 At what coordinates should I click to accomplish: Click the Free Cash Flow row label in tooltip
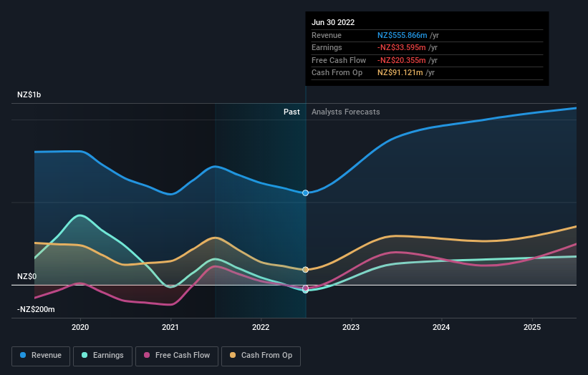point(339,60)
